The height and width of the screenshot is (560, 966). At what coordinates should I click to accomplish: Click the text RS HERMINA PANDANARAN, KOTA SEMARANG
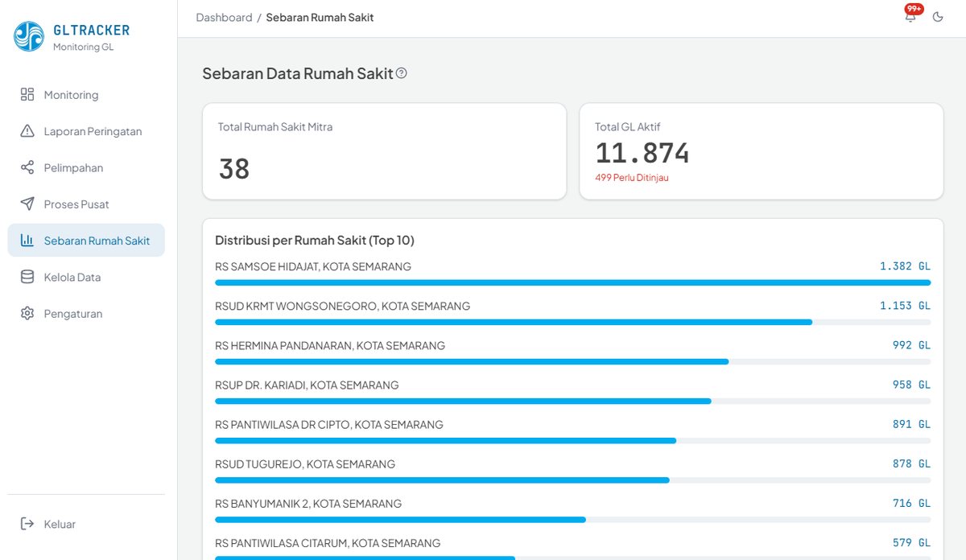point(330,345)
